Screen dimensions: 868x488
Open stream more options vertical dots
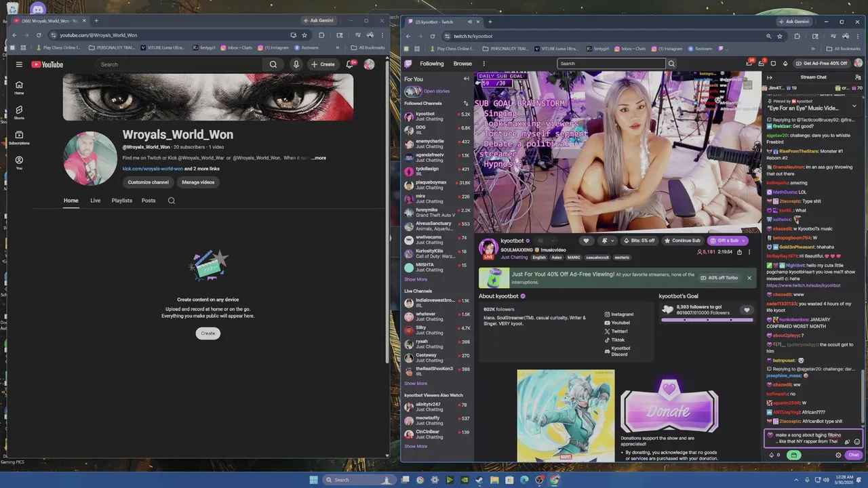tap(749, 252)
